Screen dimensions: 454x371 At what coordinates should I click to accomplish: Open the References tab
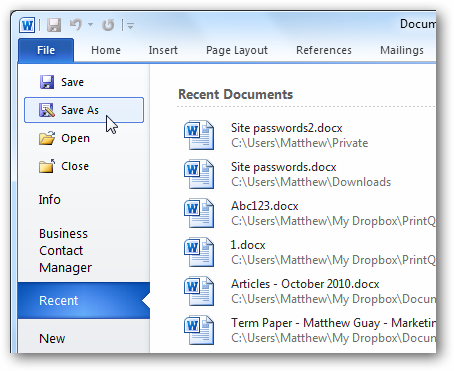point(324,50)
